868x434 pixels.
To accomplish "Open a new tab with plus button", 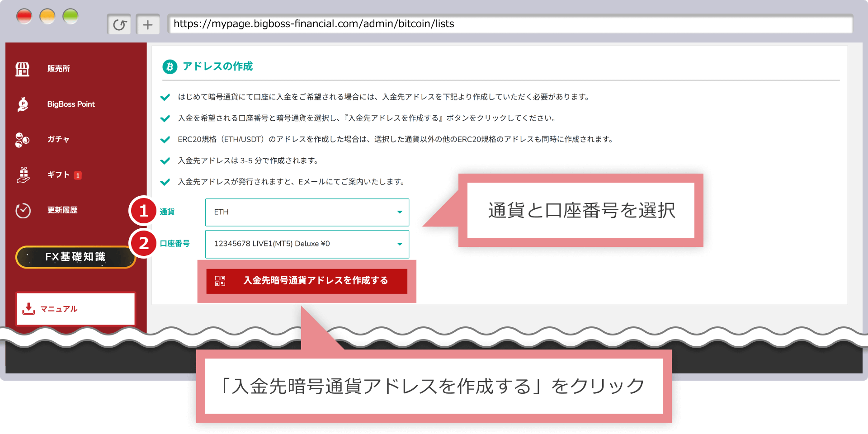I will coord(148,25).
